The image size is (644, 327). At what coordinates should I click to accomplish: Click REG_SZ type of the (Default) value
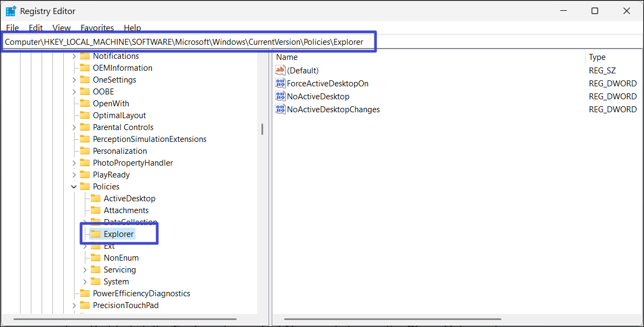(602, 71)
